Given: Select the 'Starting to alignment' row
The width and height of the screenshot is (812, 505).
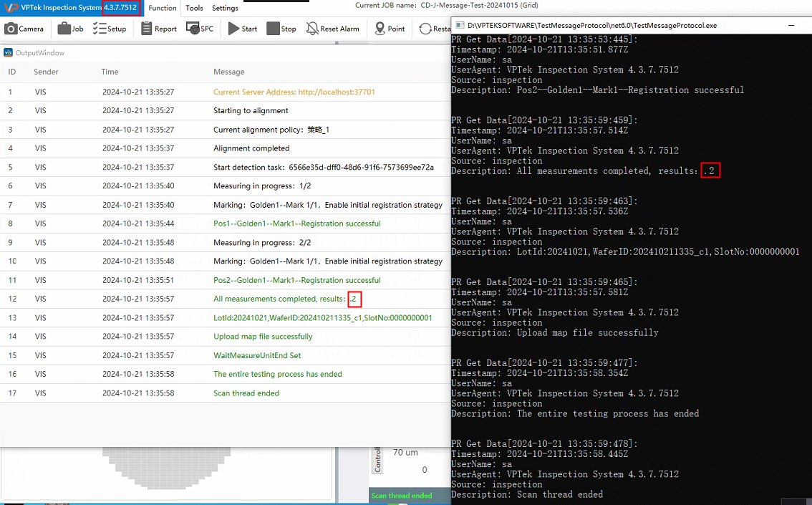Looking at the screenshot, I should 226,110.
